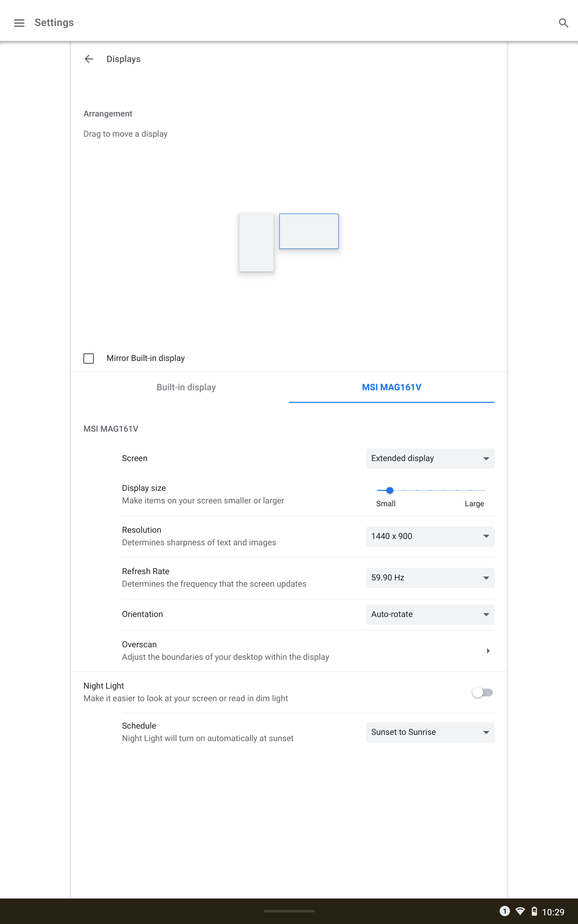Check the Mirror Built-in display checkbox
Screen dimensions: 578x924
[89, 359]
